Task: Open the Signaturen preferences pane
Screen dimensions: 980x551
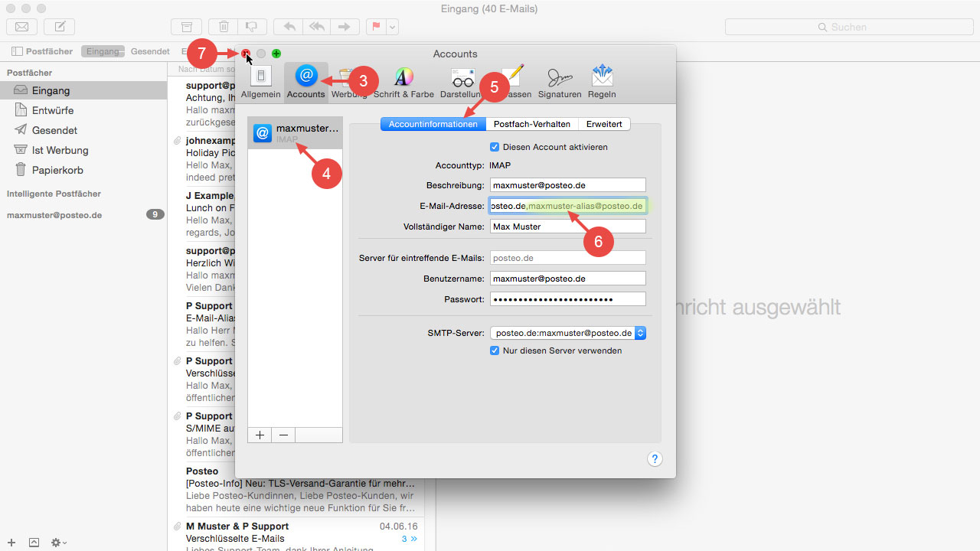Action: tap(559, 82)
